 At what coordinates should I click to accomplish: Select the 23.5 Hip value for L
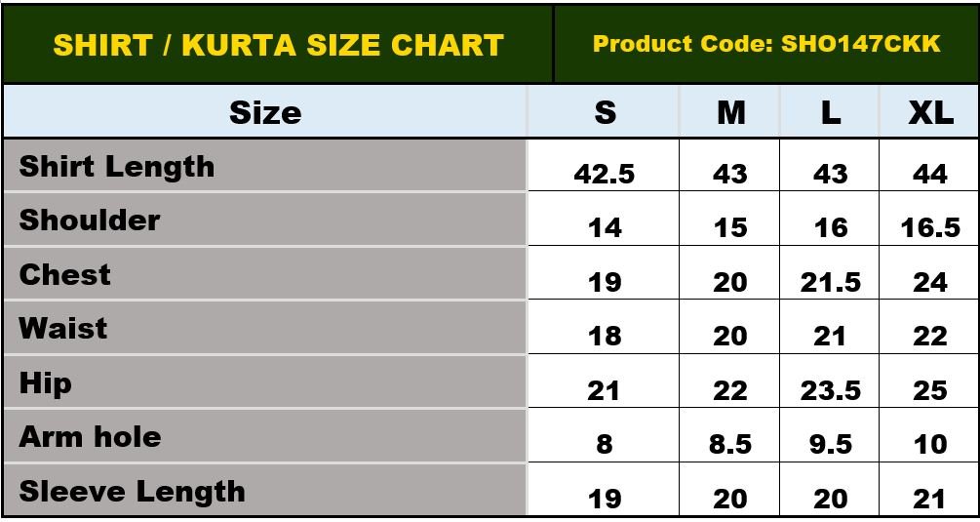[830, 390]
